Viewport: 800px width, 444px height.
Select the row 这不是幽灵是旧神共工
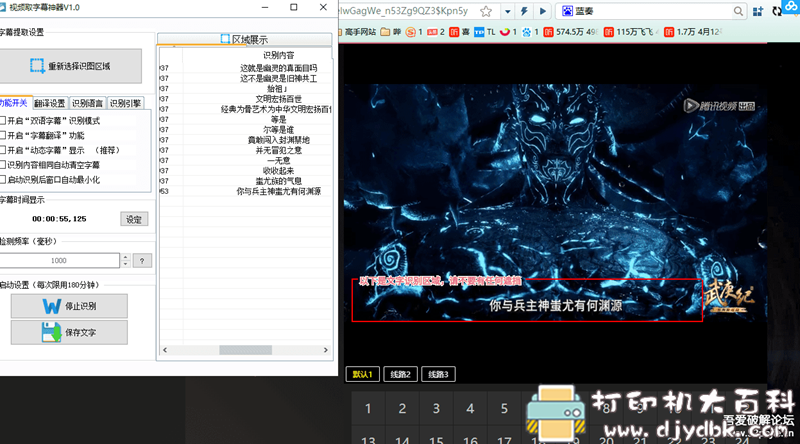coord(245,78)
